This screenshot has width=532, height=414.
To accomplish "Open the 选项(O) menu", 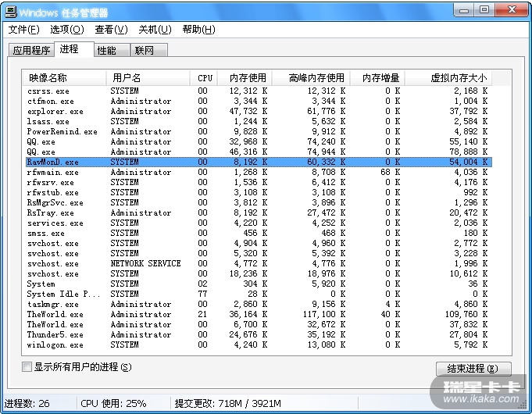I will pyautogui.click(x=67, y=30).
